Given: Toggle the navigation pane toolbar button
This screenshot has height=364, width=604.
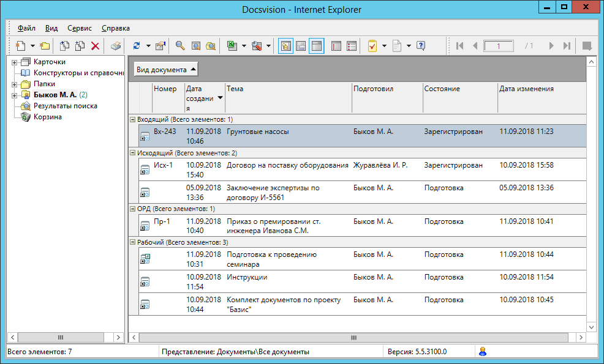Looking at the screenshot, I should (x=285, y=46).
